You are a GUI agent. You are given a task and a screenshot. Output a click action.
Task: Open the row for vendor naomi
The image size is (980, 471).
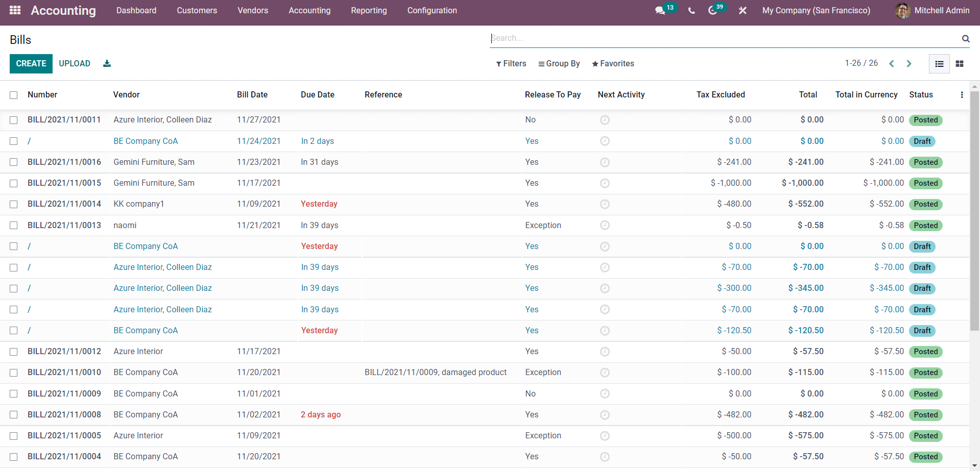click(484, 225)
